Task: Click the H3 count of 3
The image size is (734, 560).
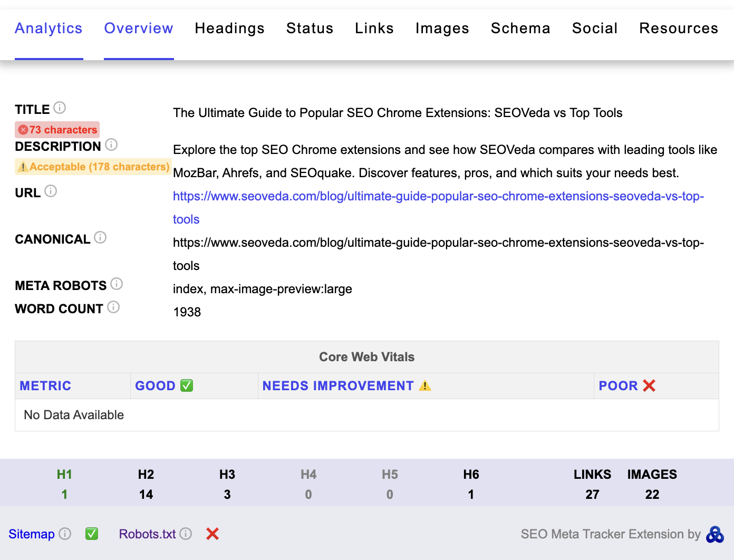Action: click(227, 495)
